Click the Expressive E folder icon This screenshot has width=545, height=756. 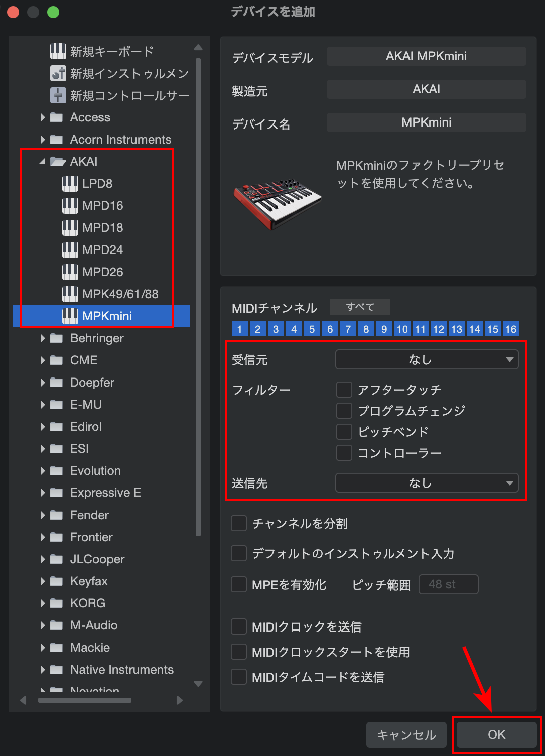(57, 493)
